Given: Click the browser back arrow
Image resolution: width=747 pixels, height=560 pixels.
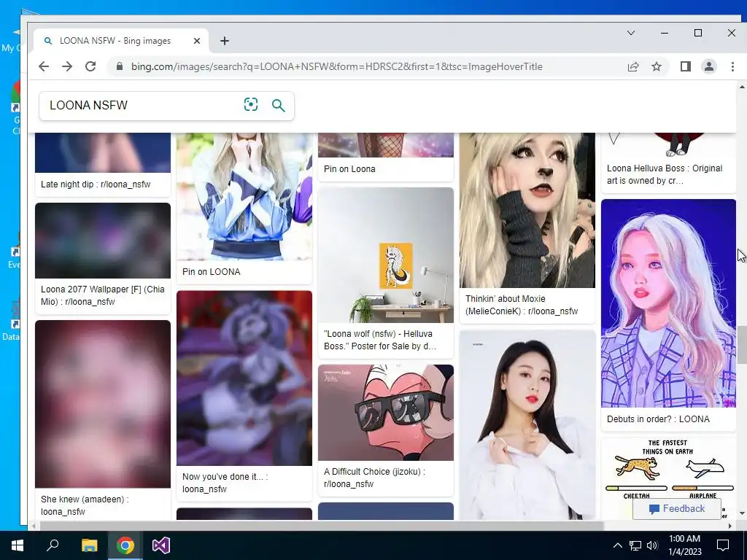Looking at the screenshot, I should tap(44, 66).
